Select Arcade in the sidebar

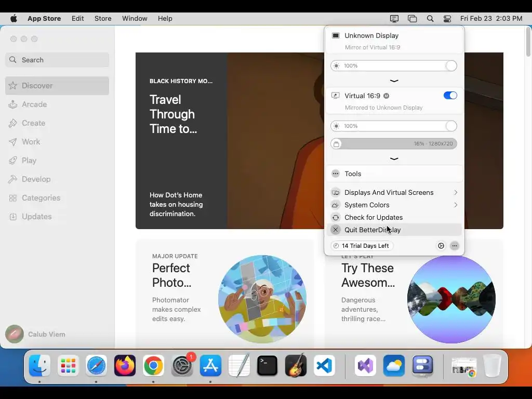pyautogui.click(x=57, y=104)
